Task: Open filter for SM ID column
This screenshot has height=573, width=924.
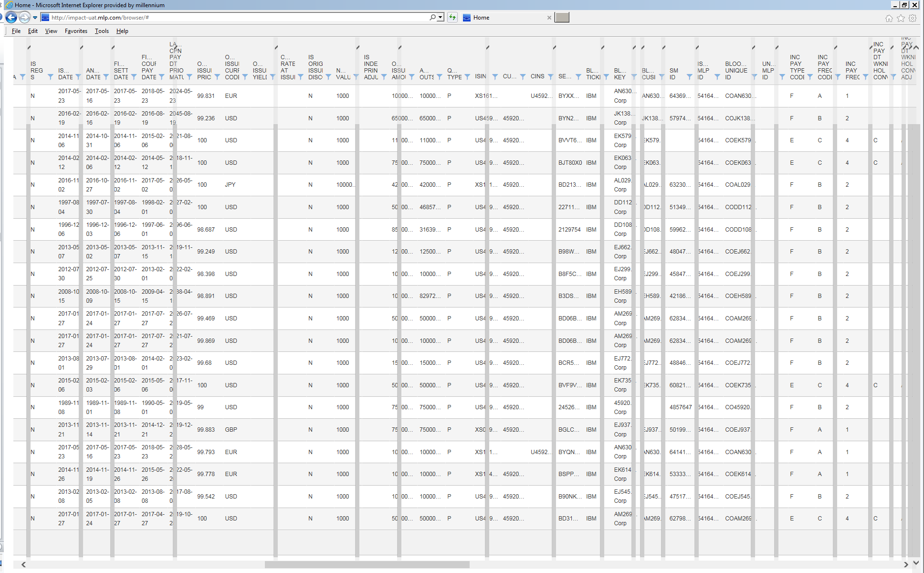Action: 689,77
